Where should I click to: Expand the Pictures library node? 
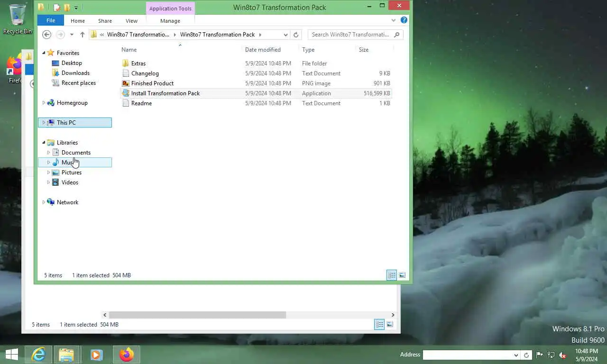pos(48,173)
